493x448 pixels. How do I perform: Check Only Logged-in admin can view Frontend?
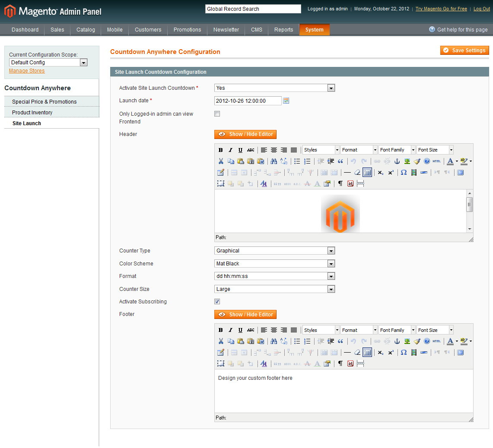click(217, 114)
